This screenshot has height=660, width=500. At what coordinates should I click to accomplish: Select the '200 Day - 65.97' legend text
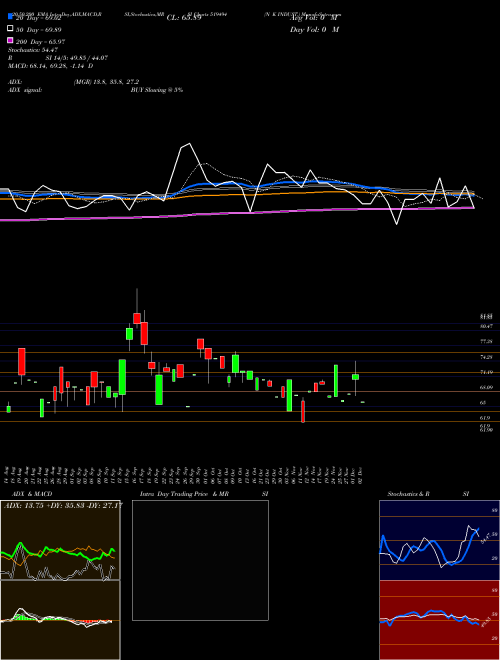click(x=40, y=42)
